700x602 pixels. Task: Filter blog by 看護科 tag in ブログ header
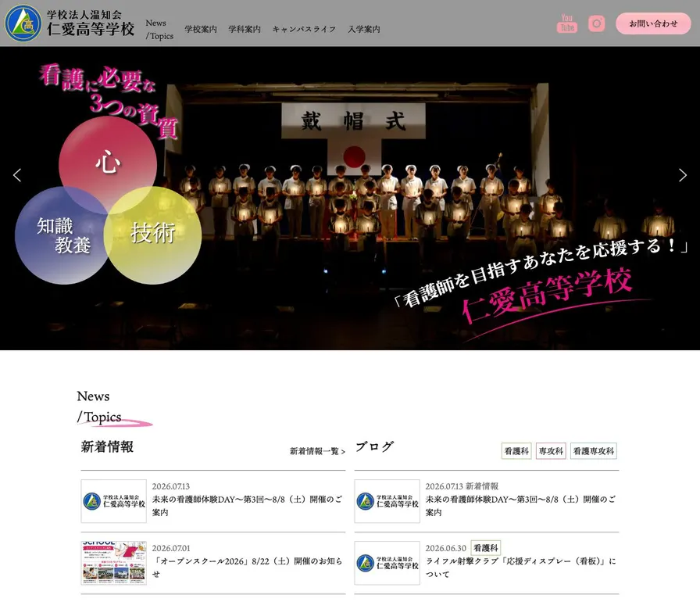pyautogui.click(x=516, y=451)
